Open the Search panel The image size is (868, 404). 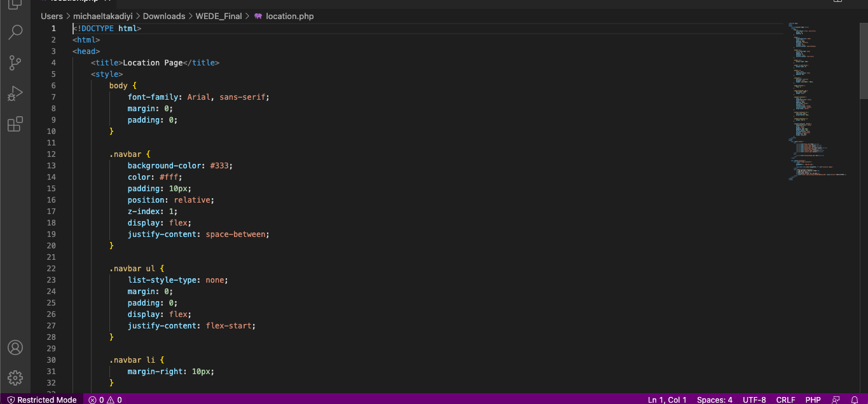click(15, 32)
